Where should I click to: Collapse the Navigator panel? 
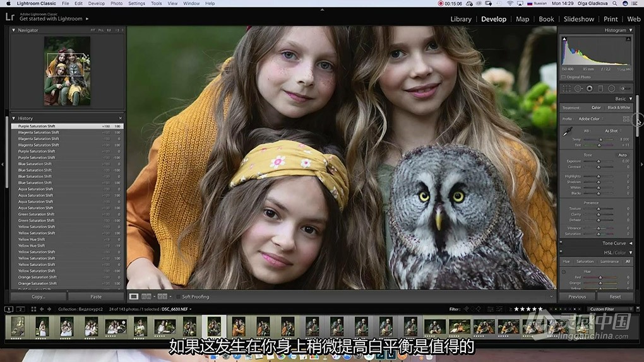13,30
